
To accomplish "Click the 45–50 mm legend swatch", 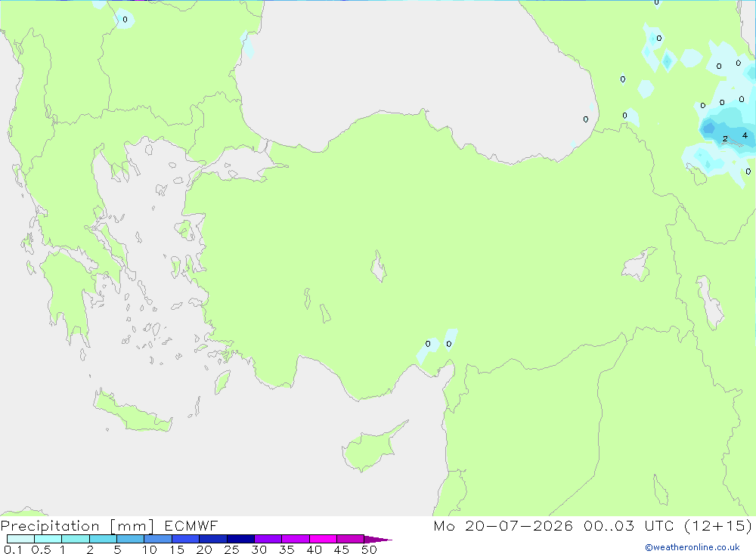I will tap(350, 539).
